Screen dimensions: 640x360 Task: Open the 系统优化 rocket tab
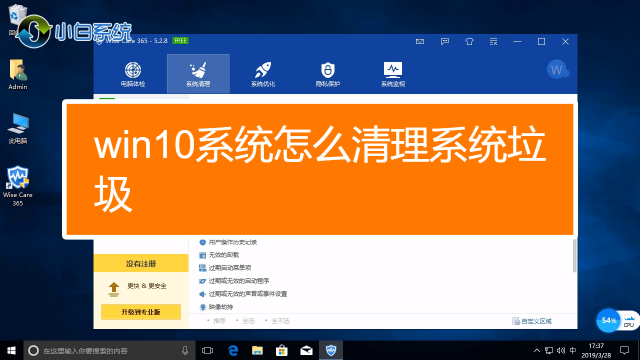(x=263, y=74)
